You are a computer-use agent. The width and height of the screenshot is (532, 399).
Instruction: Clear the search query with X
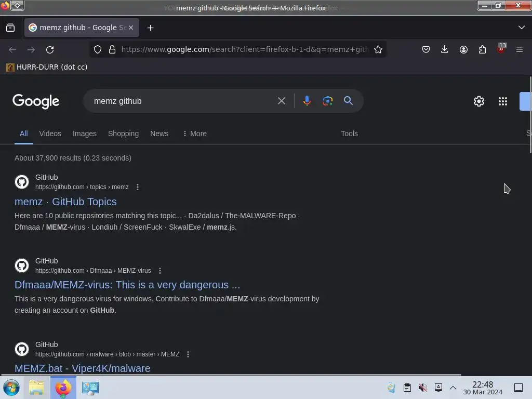coord(281,101)
